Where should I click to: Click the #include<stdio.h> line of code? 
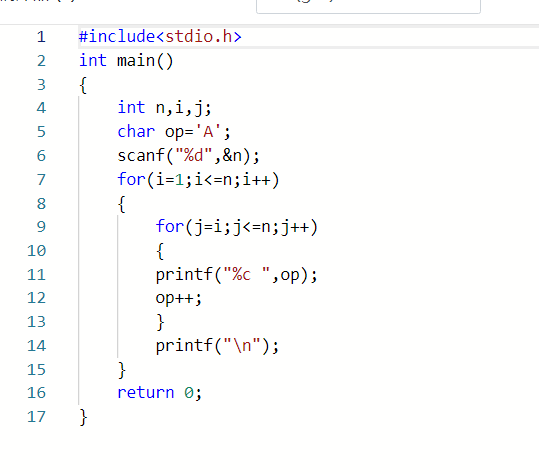pos(160,36)
